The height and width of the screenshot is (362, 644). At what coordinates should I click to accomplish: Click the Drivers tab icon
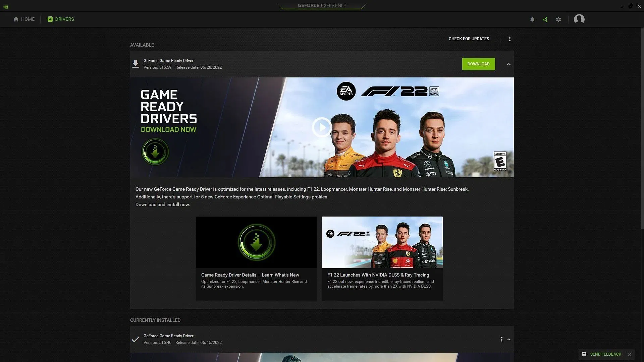tap(50, 19)
